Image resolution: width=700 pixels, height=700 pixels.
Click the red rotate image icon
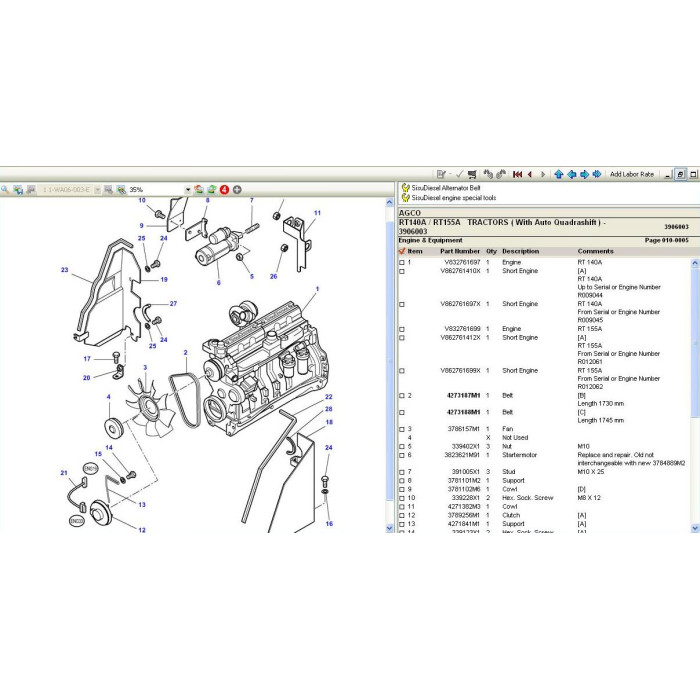pos(199,190)
